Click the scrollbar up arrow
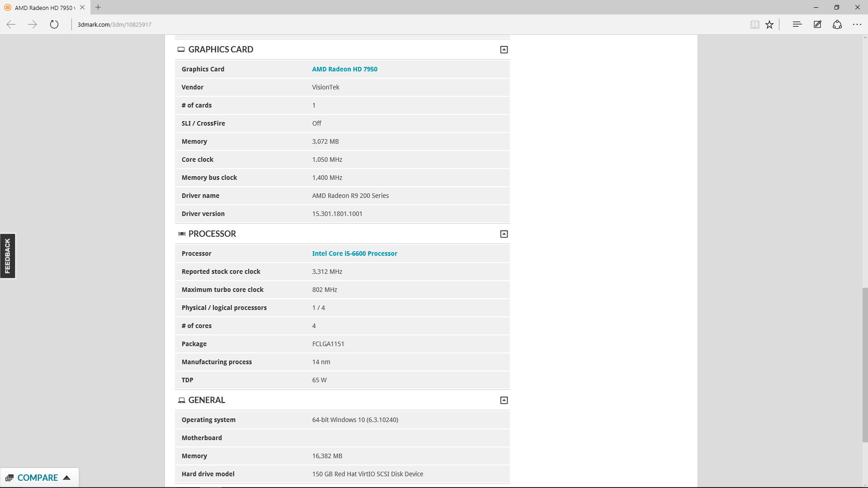The image size is (868, 488). click(x=865, y=38)
